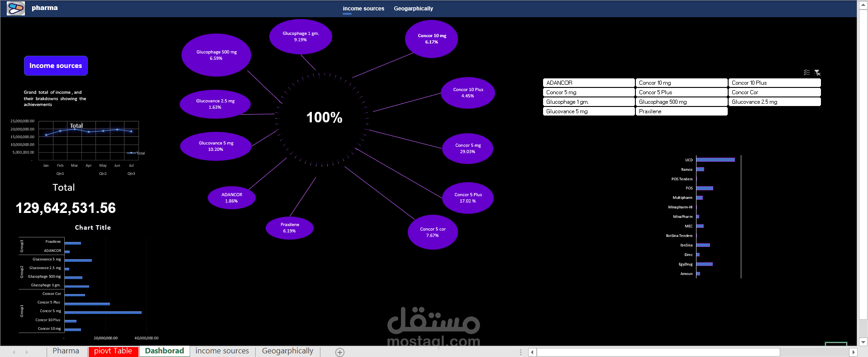868x357 pixels.
Task: Click the Group2 axis label in product chart
Action: (22, 272)
